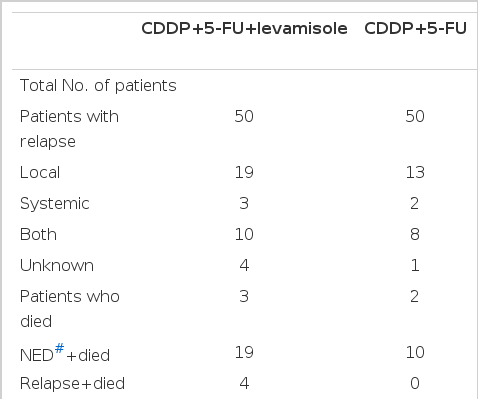This screenshot has height=399, width=478.
Task: Click value 19 in the Local row
Action: tap(244, 173)
